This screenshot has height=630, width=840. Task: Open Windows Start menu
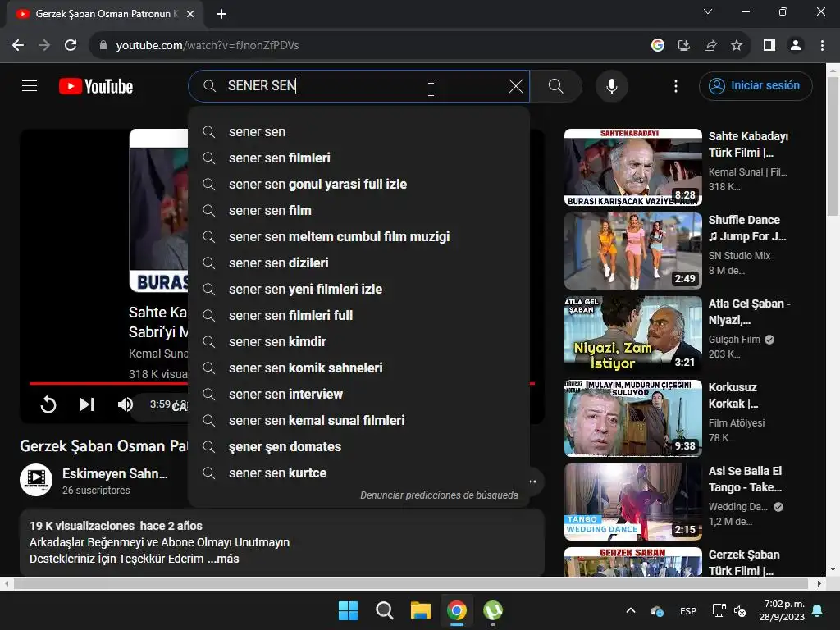(x=348, y=610)
